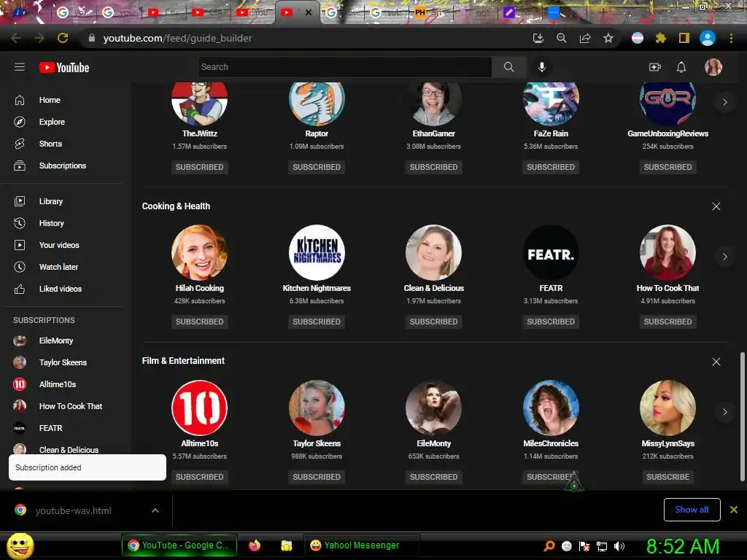Click the search magnifier button
This screenshot has height=560, width=747.
pos(508,67)
